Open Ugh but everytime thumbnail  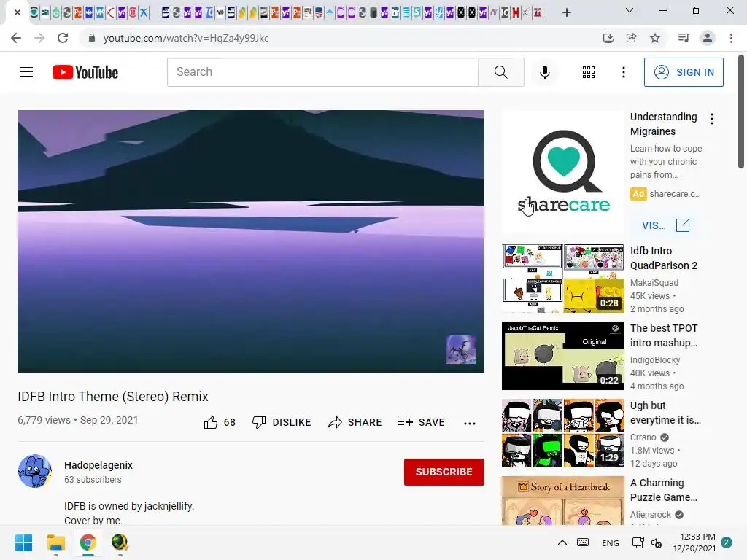[x=562, y=433]
